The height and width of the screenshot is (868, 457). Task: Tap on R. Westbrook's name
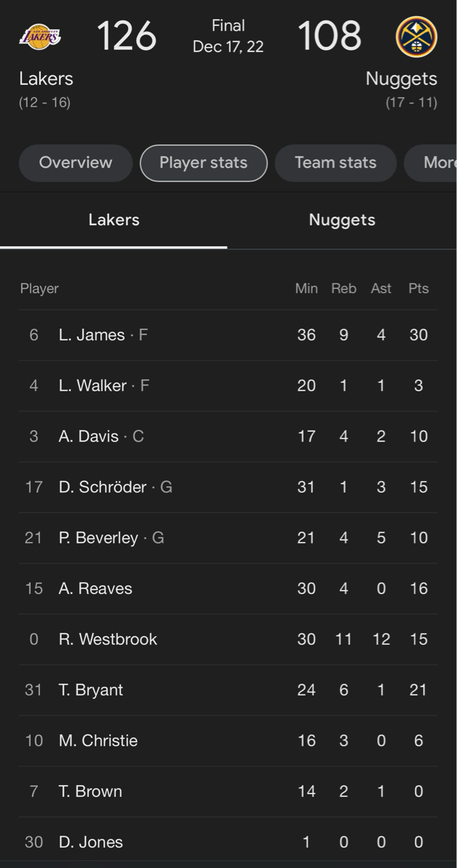click(x=108, y=639)
